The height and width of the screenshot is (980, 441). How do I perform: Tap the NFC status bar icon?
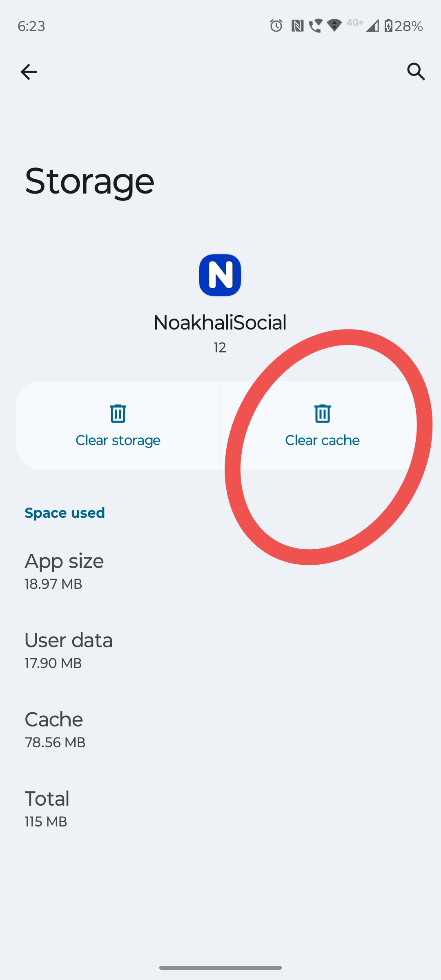click(297, 26)
